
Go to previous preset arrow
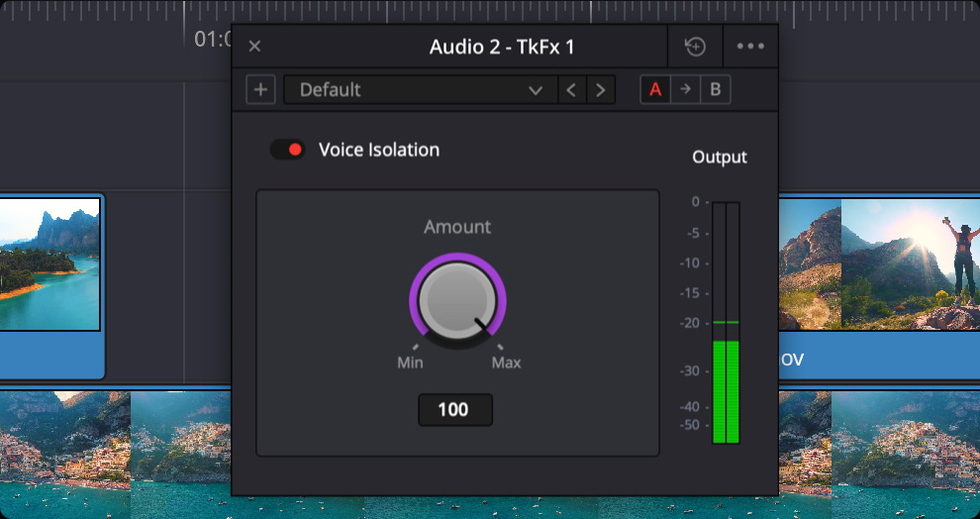click(x=571, y=90)
